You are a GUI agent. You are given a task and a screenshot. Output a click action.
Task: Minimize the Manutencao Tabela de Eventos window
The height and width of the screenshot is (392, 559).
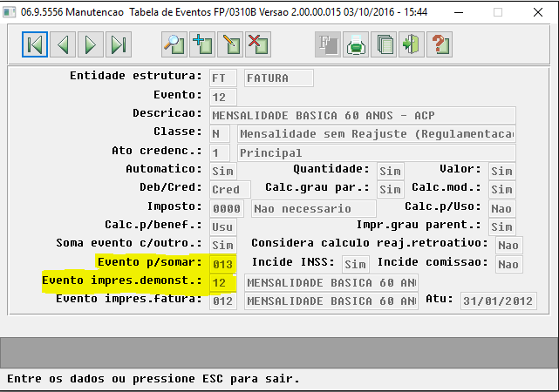coord(459,12)
